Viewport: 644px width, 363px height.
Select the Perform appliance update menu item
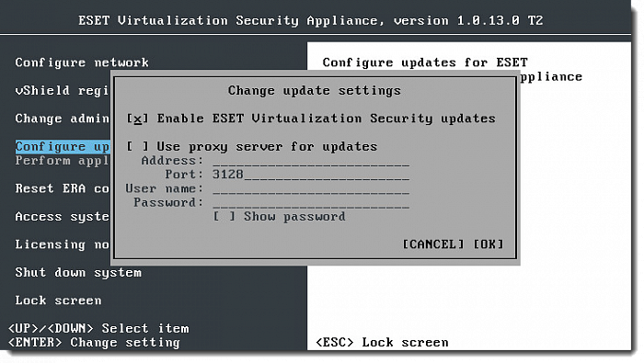coord(62,161)
